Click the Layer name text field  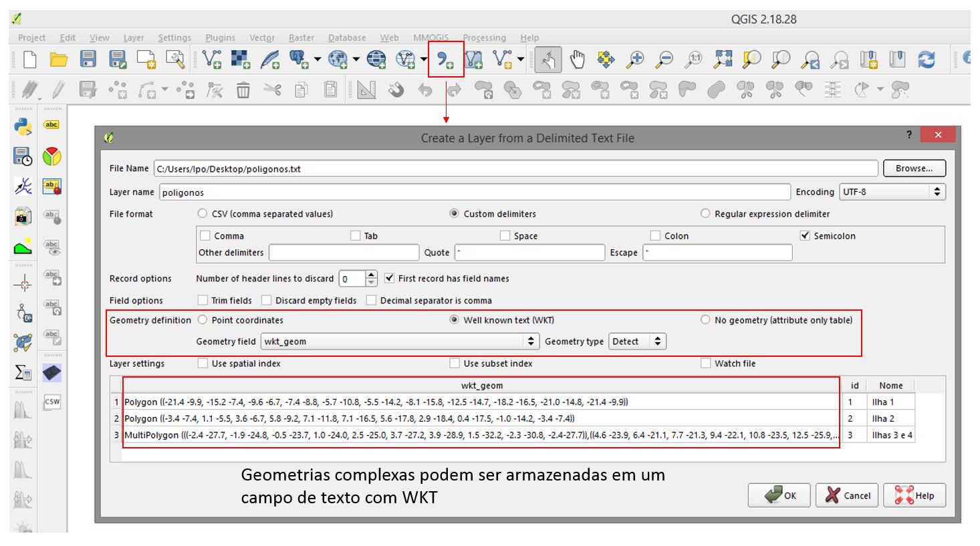point(474,192)
